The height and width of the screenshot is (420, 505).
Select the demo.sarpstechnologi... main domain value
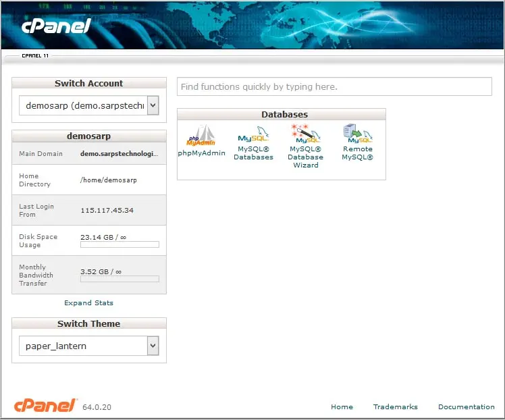click(x=119, y=154)
